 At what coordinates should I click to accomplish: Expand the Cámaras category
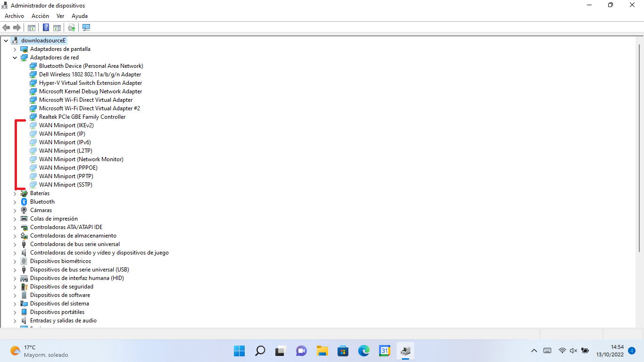pyautogui.click(x=15, y=210)
